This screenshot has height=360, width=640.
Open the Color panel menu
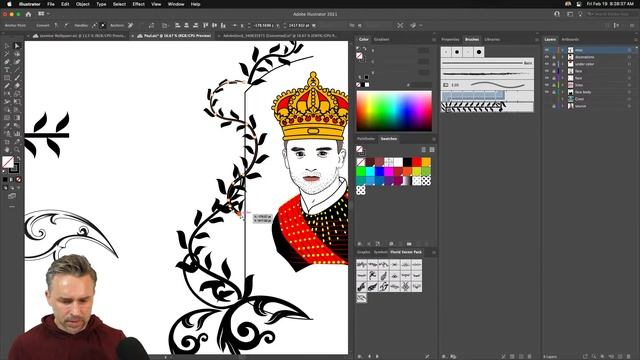(433, 40)
